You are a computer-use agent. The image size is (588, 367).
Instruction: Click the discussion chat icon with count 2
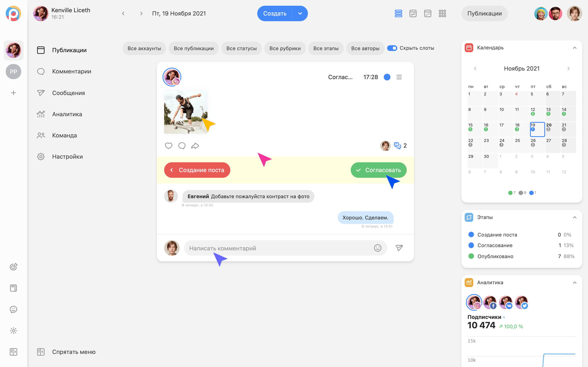tap(398, 146)
